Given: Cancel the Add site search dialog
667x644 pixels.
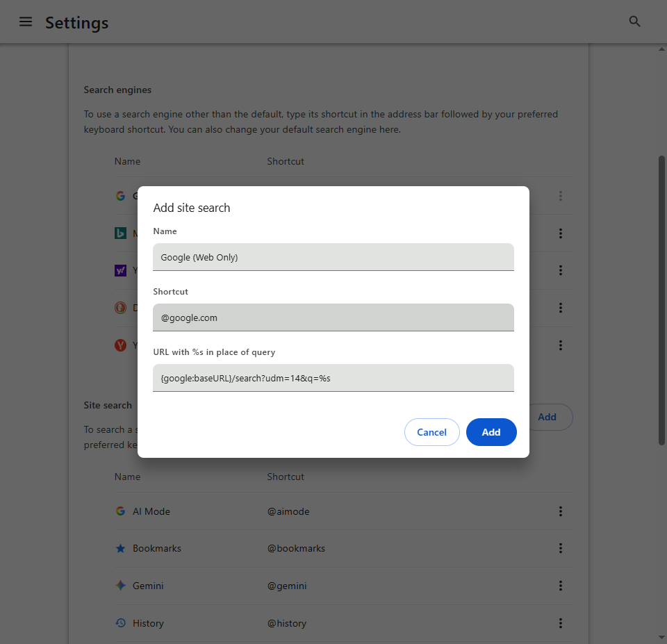Looking at the screenshot, I should [x=431, y=431].
